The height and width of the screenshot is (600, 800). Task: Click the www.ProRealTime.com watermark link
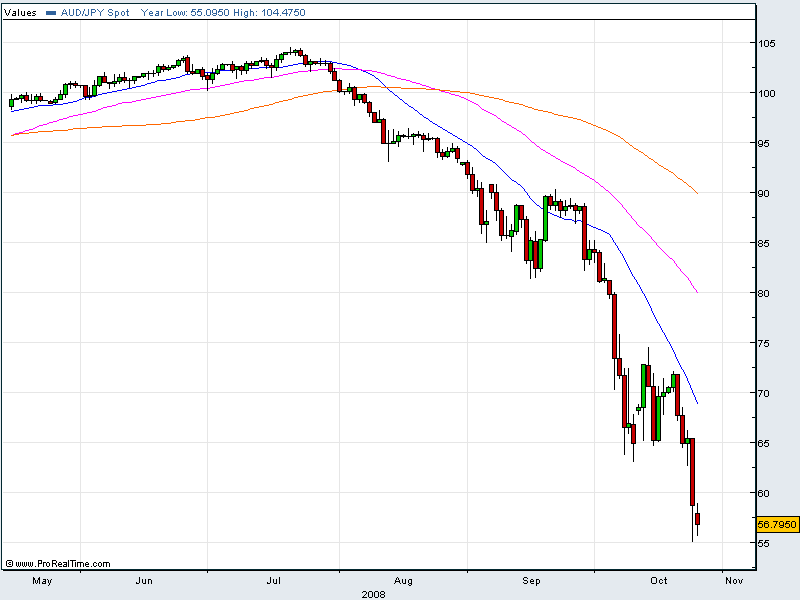(x=62, y=564)
